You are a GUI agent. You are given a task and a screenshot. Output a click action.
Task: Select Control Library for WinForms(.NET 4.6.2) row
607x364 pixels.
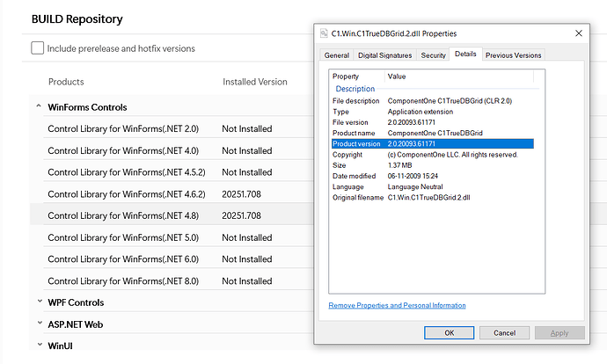[x=172, y=193]
